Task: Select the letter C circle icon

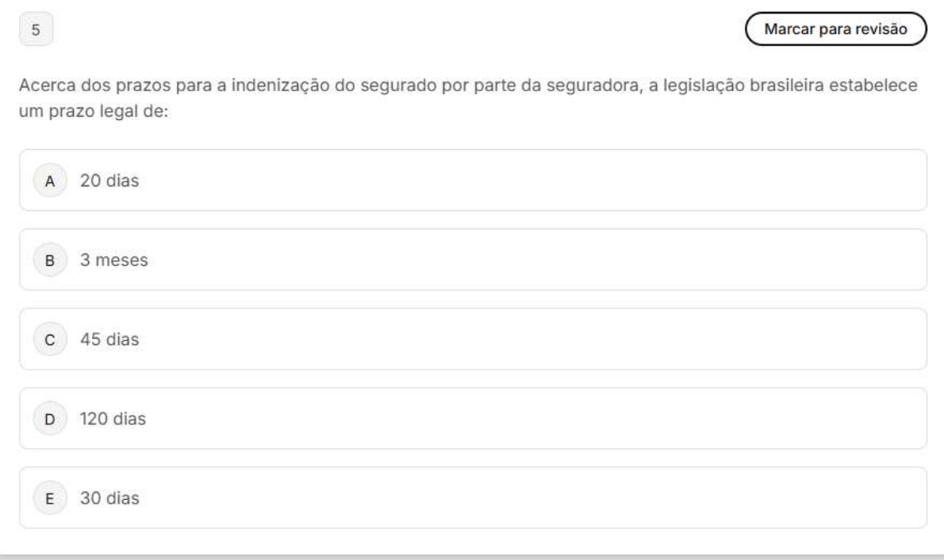Action: tap(51, 339)
